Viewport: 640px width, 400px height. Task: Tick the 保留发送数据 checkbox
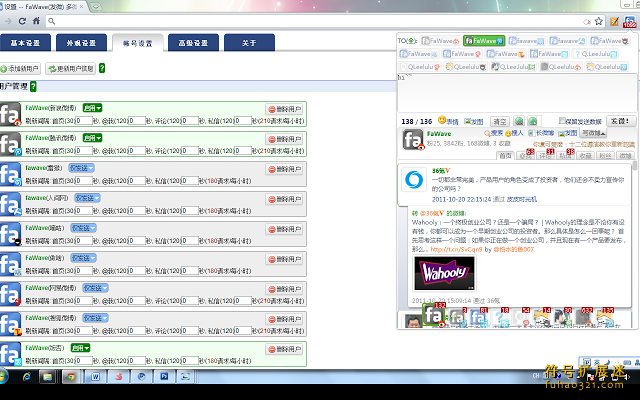click(562, 121)
